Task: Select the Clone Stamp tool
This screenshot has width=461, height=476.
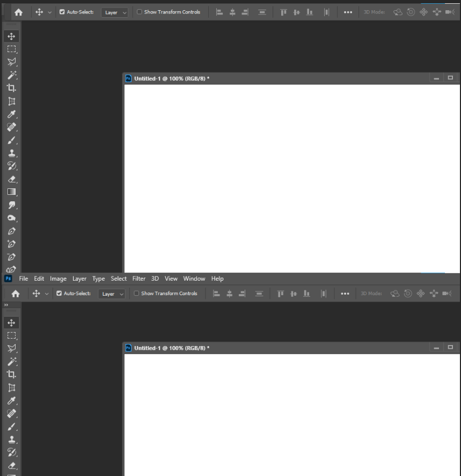Action: click(x=12, y=153)
